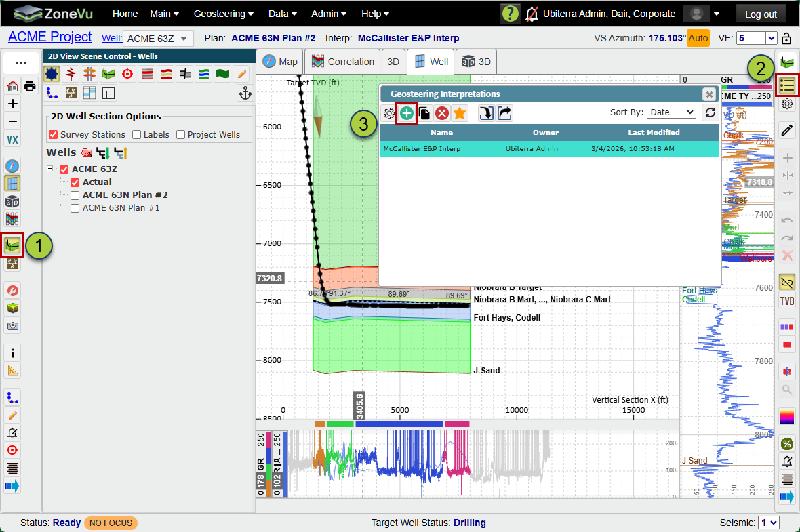The image size is (800, 532).
Task: Select the triangle ruler measure tool
Action: (x=12, y=370)
